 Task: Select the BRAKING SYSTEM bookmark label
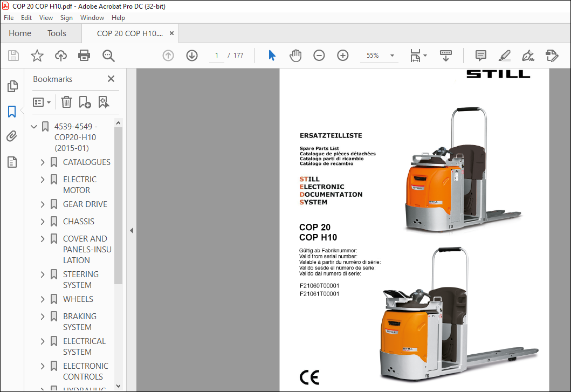point(80,322)
